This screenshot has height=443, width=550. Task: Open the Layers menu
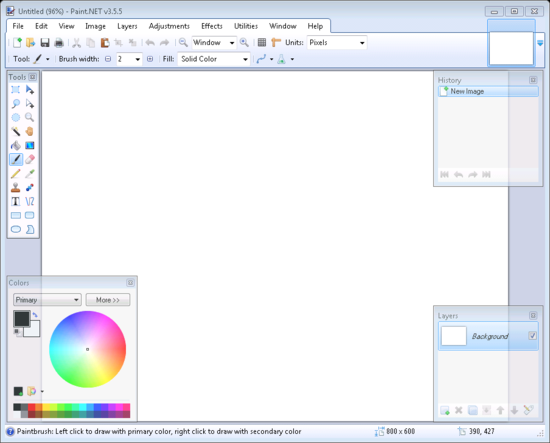pyautogui.click(x=127, y=26)
